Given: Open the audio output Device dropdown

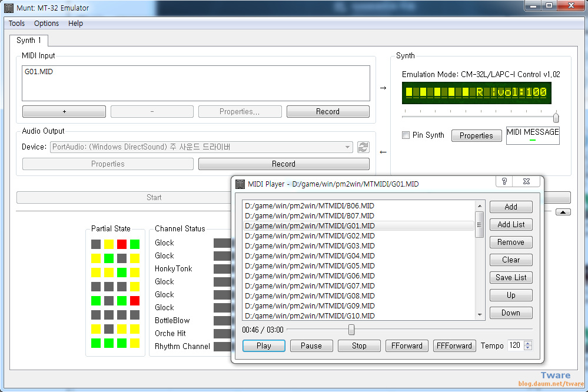Looking at the screenshot, I should pyautogui.click(x=202, y=147).
